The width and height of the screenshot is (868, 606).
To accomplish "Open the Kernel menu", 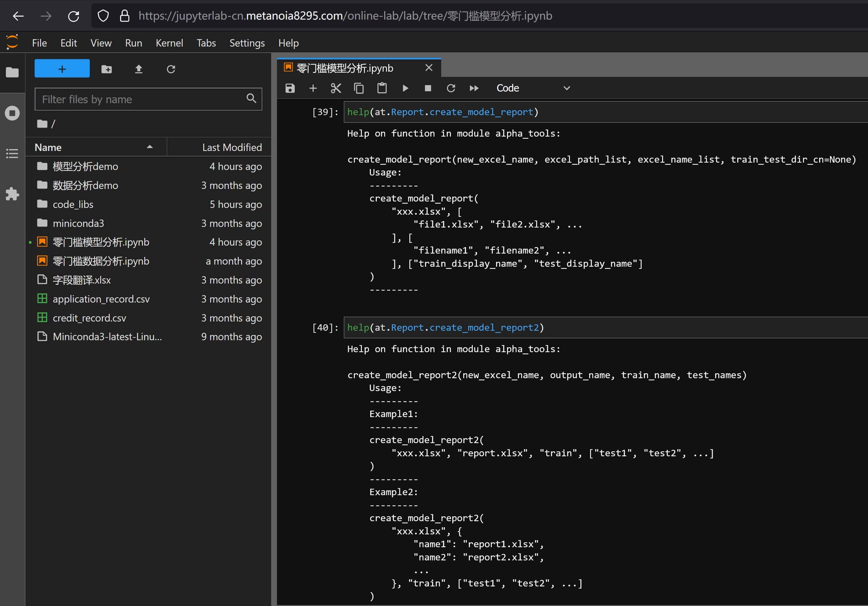I will tap(169, 43).
